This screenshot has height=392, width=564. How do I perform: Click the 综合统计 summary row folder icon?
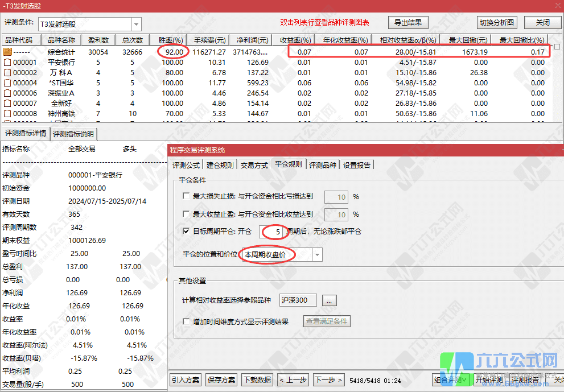(7, 52)
